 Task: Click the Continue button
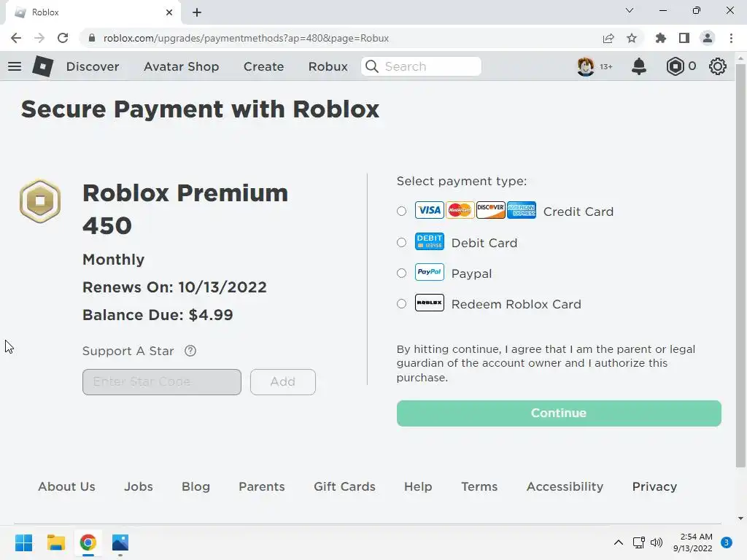tap(559, 413)
